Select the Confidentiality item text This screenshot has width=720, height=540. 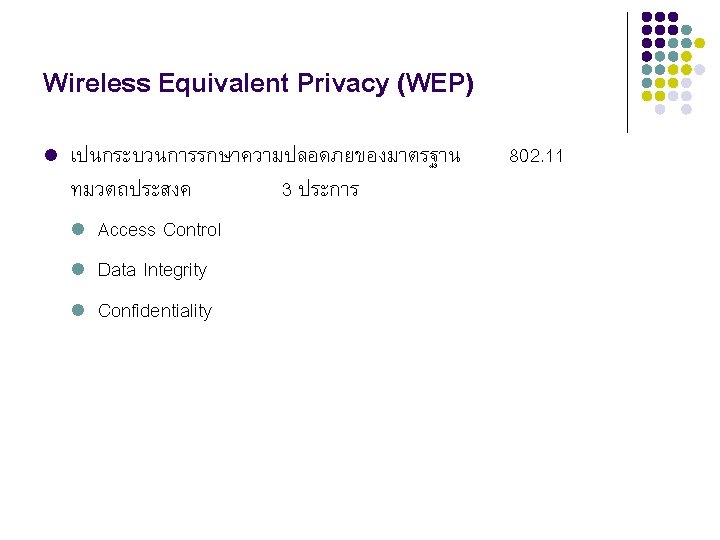[155, 311]
